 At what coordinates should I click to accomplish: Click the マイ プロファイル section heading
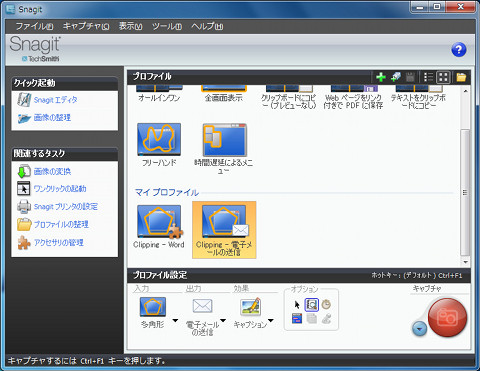pos(167,192)
